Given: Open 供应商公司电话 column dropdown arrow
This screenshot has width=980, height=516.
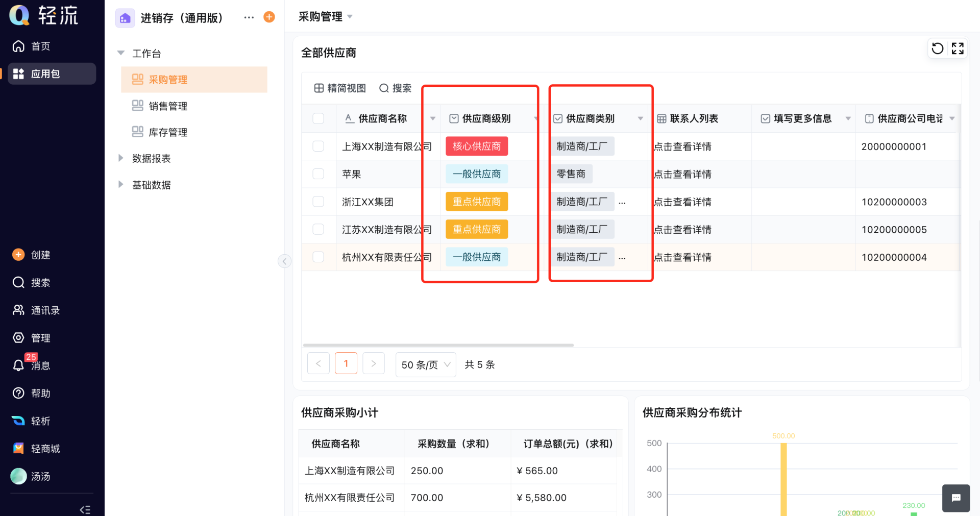Looking at the screenshot, I should (952, 118).
